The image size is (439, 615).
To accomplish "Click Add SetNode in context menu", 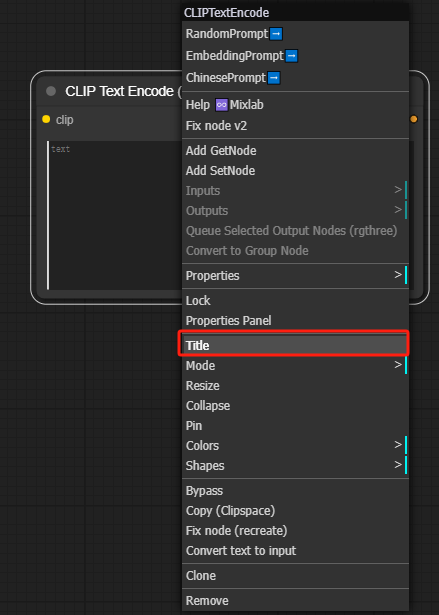I will pyautogui.click(x=295, y=171).
